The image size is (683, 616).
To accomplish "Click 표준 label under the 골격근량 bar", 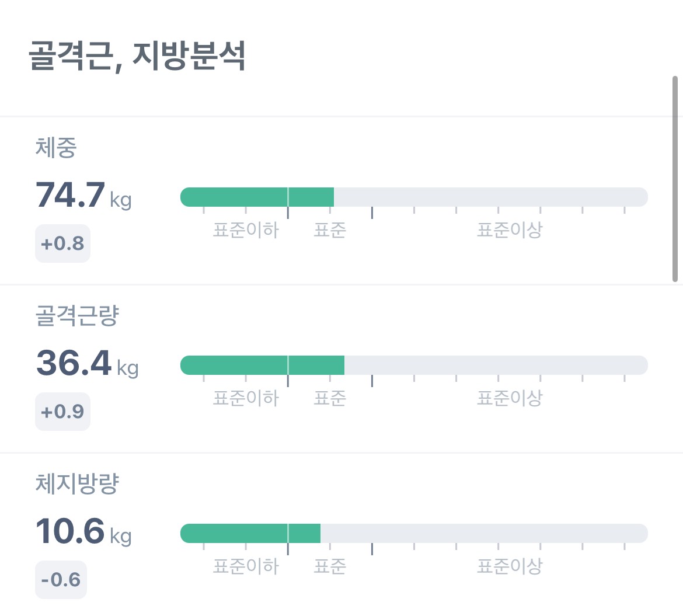I will pyautogui.click(x=330, y=398).
